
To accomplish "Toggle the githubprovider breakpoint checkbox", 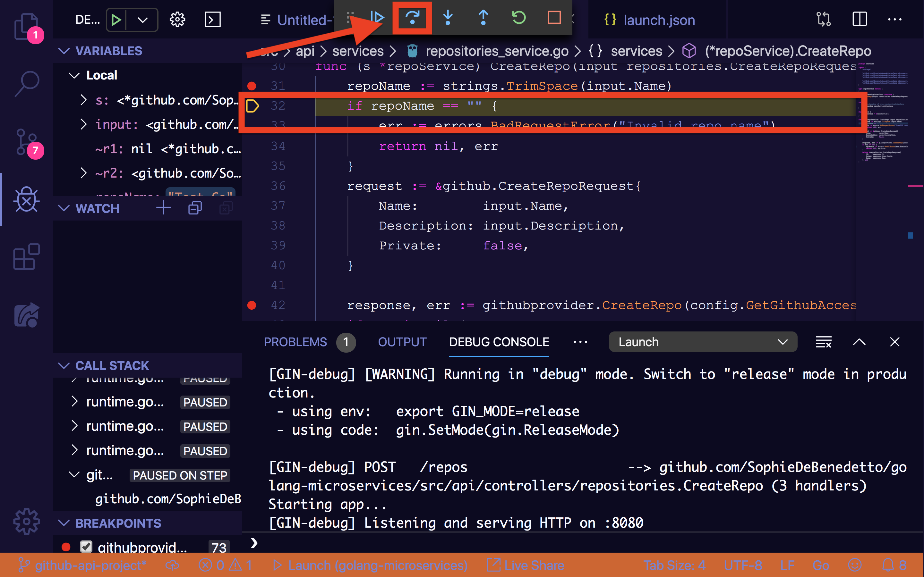I will click(86, 547).
